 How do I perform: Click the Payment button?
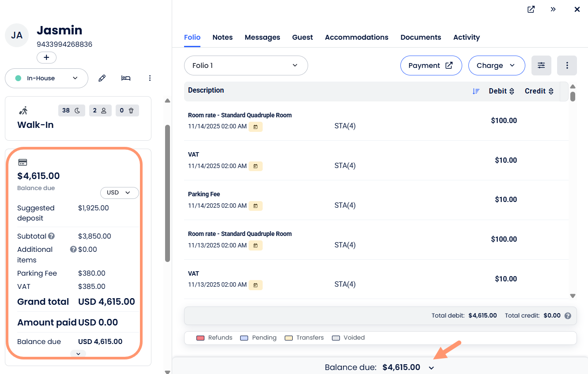tap(430, 65)
